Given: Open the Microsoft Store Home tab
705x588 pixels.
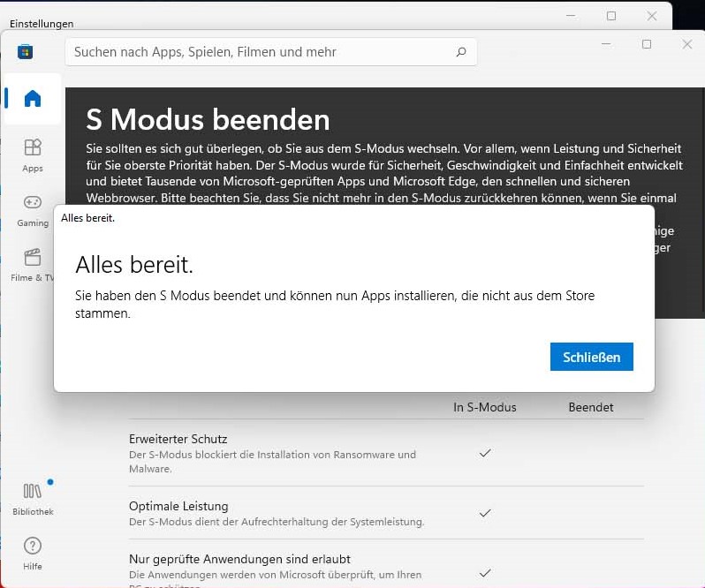Looking at the screenshot, I should point(33,98).
